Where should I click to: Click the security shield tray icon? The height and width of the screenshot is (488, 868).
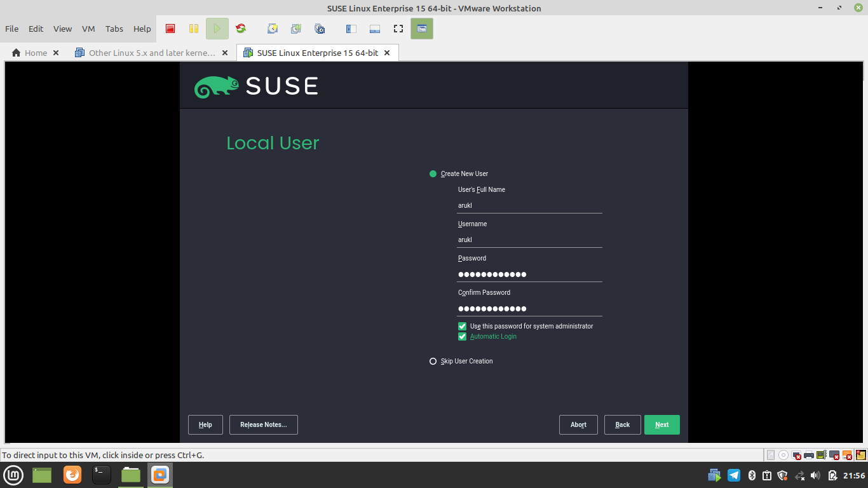click(x=783, y=475)
